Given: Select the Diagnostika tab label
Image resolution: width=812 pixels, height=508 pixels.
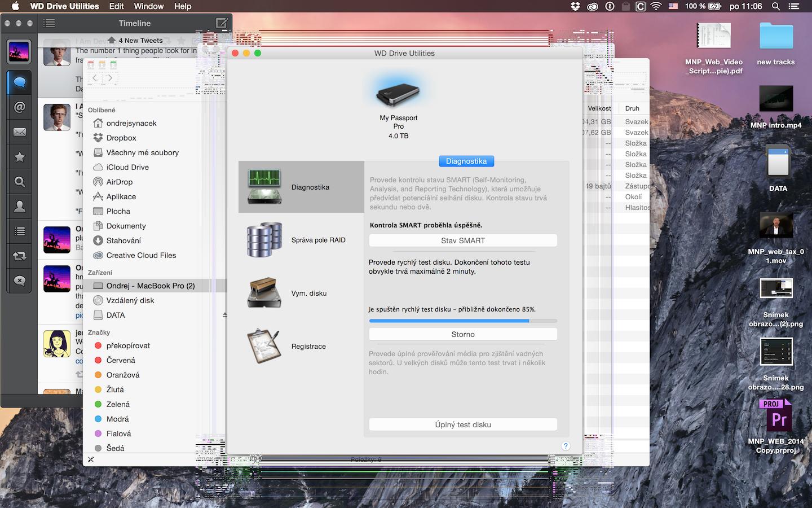Looking at the screenshot, I should [466, 161].
